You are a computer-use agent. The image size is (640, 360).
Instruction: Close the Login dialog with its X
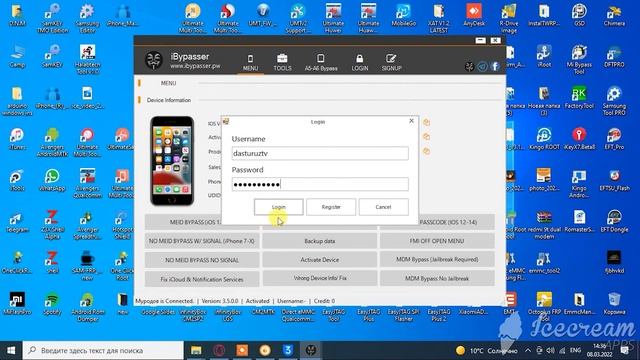tap(411, 121)
